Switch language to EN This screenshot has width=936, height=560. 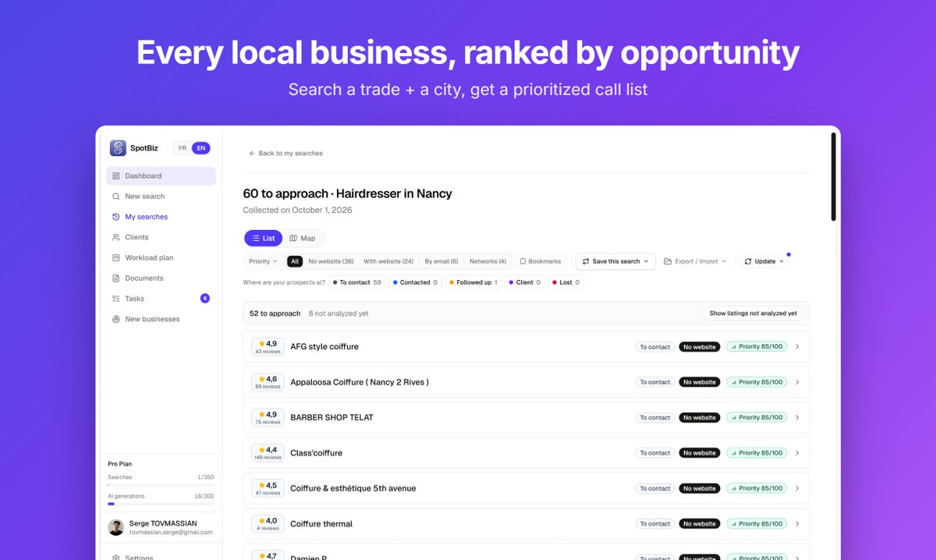[x=201, y=148]
